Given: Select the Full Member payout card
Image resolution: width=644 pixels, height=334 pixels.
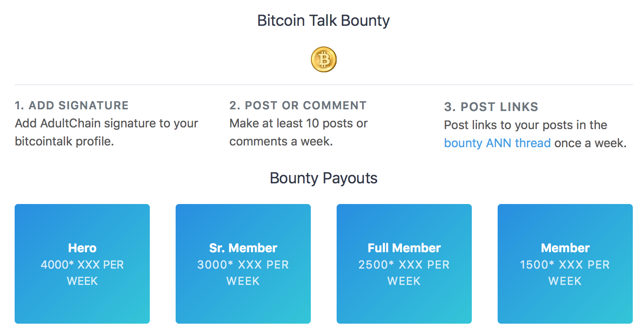Looking at the screenshot, I should 404,264.
